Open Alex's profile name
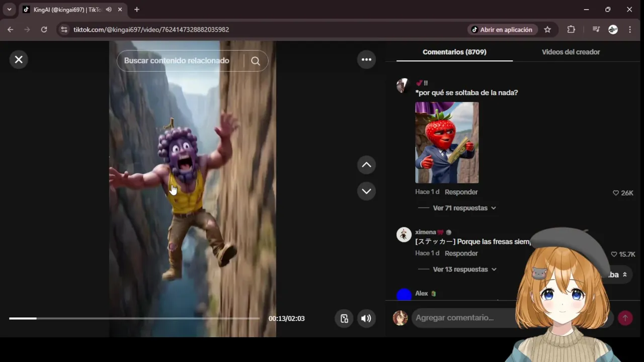 point(422,294)
